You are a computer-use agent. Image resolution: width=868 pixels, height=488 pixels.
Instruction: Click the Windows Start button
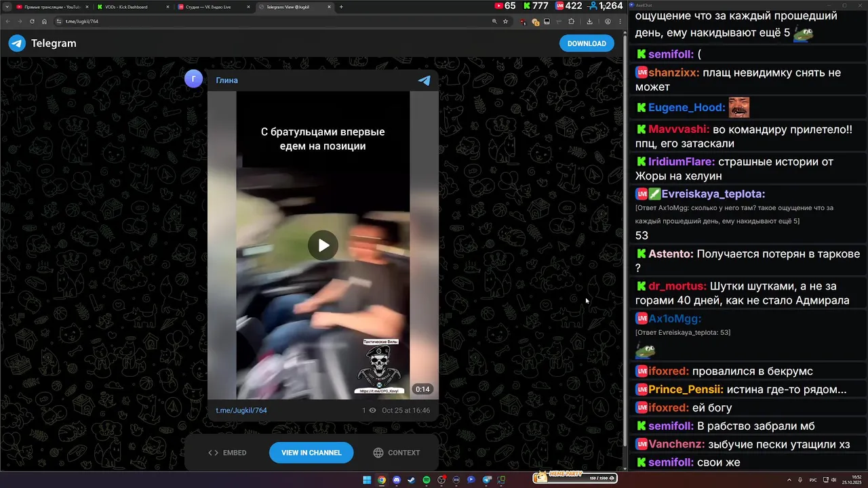(x=367, y=480)
